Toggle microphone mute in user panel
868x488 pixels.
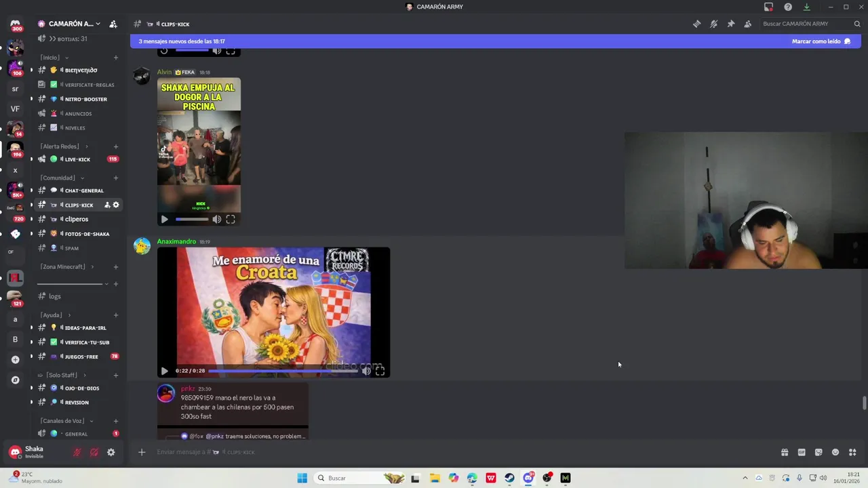pyautogui.click(x=77, y=452)
